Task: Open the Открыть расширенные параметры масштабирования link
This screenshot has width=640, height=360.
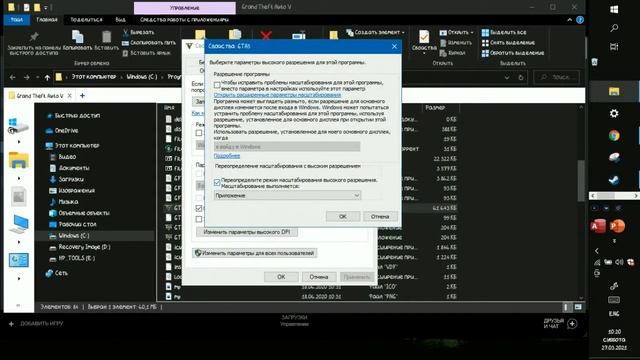Action: coord(277,95)
